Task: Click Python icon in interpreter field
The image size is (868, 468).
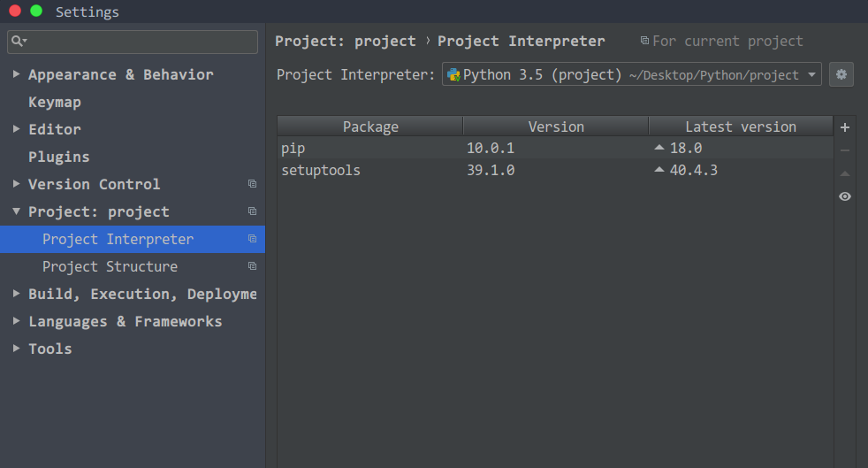Action: point(453,75)
